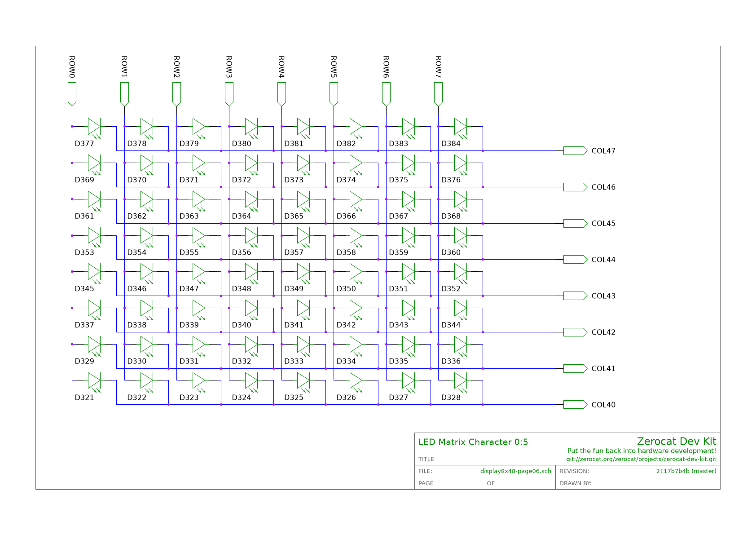Click the revision value 2117b7b4b (master)
This screenshot has height=535, width=756.
tap(686, 471)
